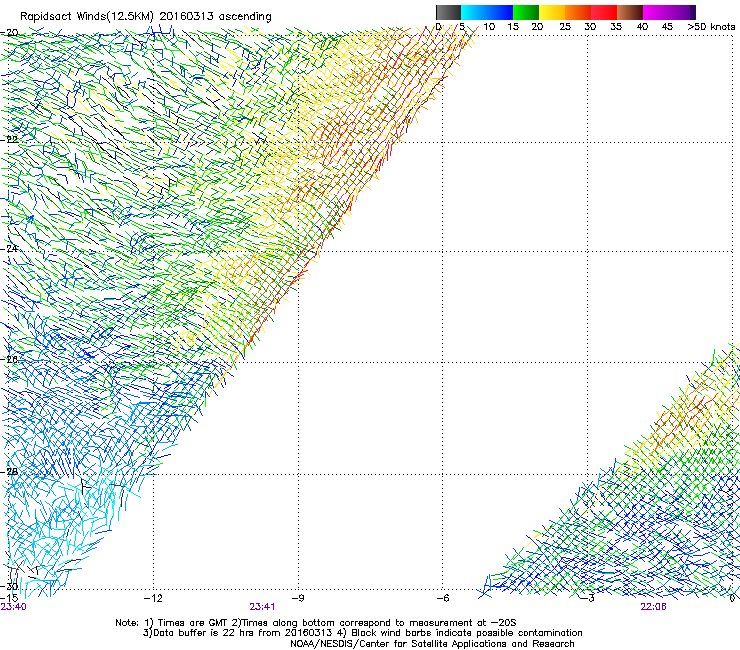Click the 'Data buffer is 22 hrs' note line
This screenshot has width=740, height=650.
tap(362, 633)
